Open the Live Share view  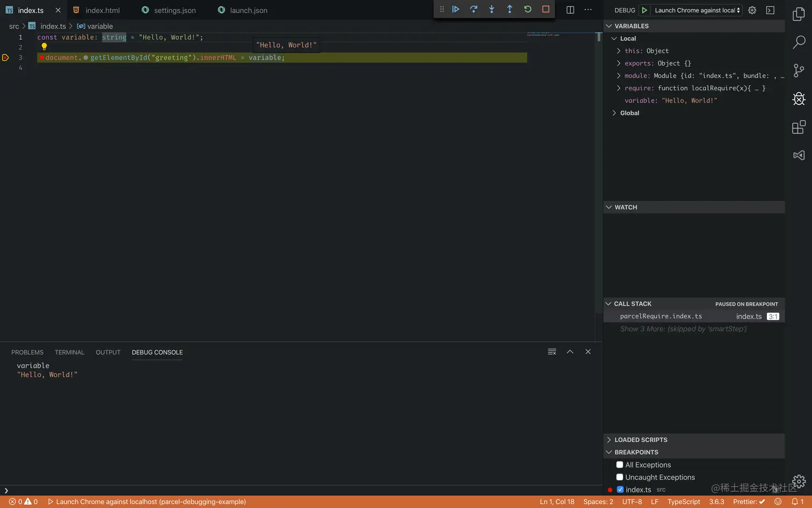pyautogui.click(x=799, y=155)
